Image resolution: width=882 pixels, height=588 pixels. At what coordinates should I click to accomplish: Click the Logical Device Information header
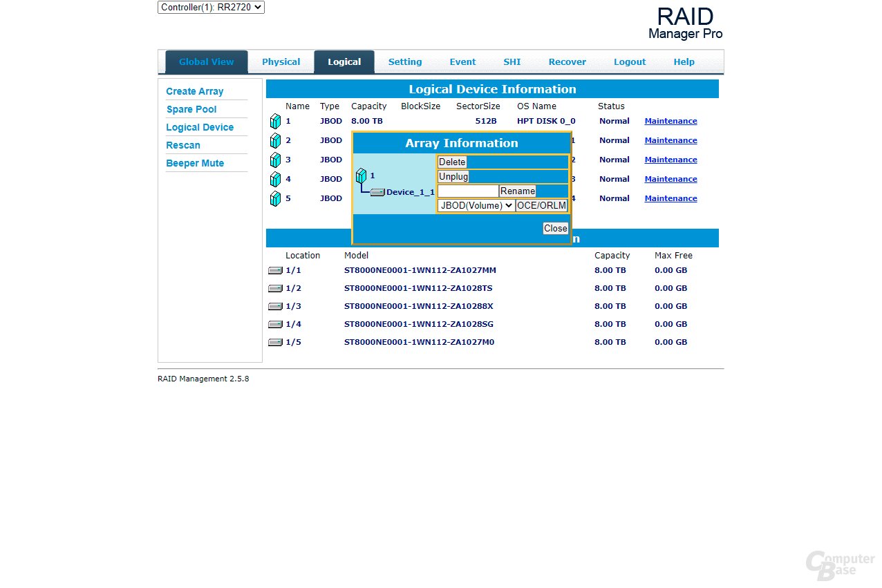coord(492,89)
